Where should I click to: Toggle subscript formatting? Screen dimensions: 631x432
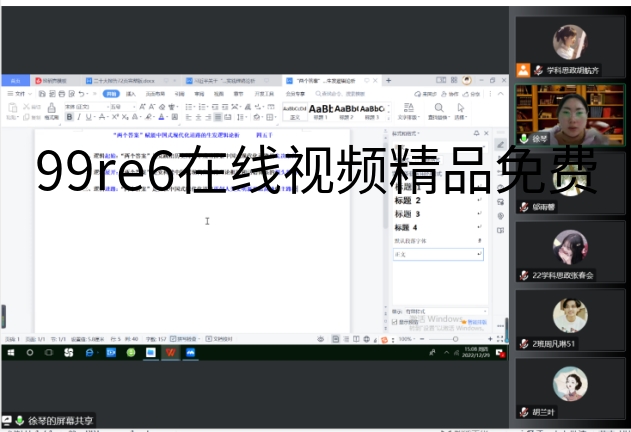pyautogui.click(x=125, y=117)
